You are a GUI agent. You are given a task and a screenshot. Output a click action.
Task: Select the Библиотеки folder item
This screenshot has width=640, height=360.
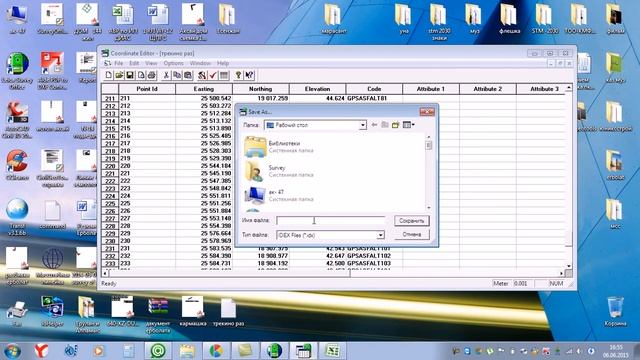pyautogui.click(x=279, y=147)
